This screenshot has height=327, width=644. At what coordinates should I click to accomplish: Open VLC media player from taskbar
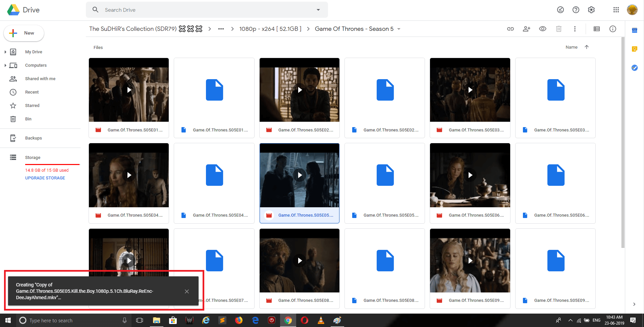click(x=321, y=320)
